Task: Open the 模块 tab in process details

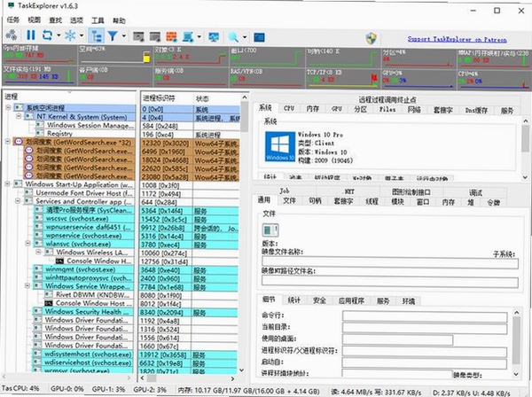Action: [x=397, y=201]
